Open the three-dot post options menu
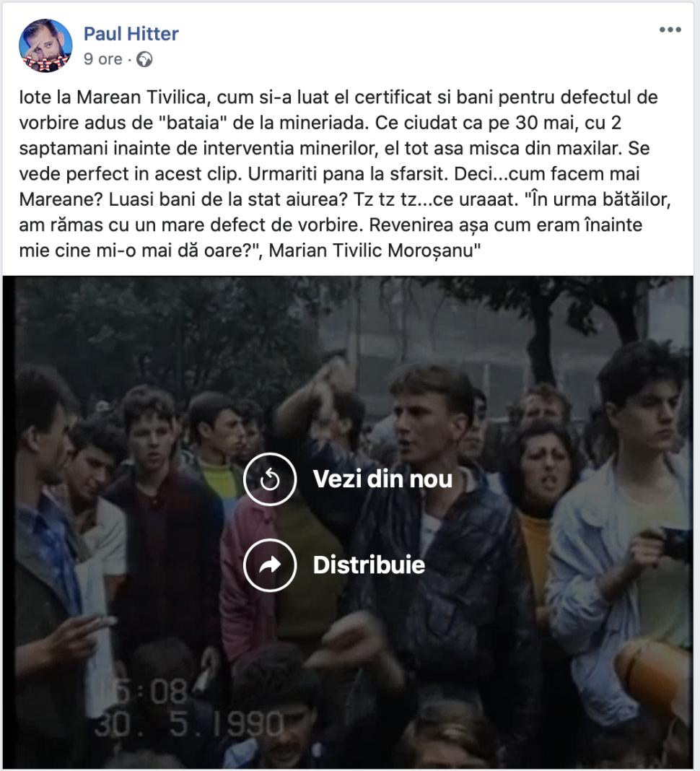700x771 pixels. (x=670, y=30)
